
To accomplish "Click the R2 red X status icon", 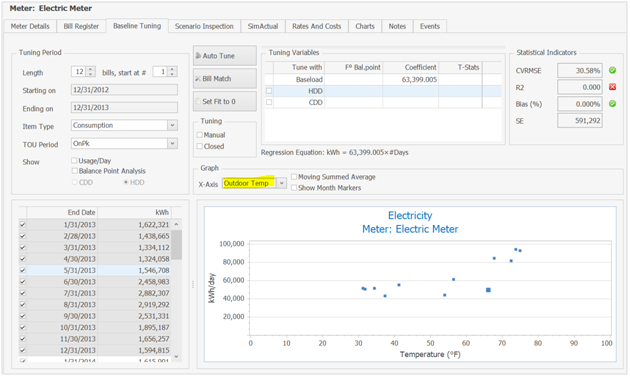I will tap(612, 87).
